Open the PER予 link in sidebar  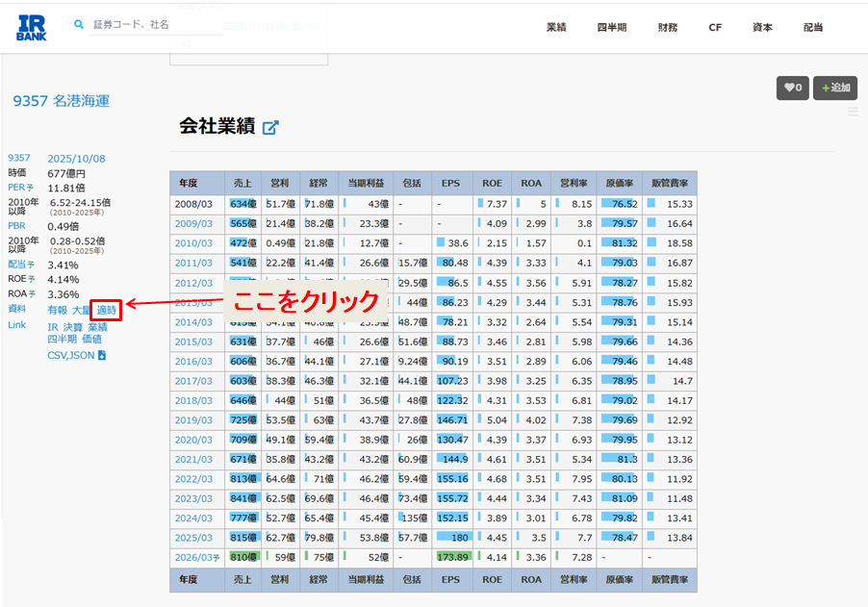point(21,188)
